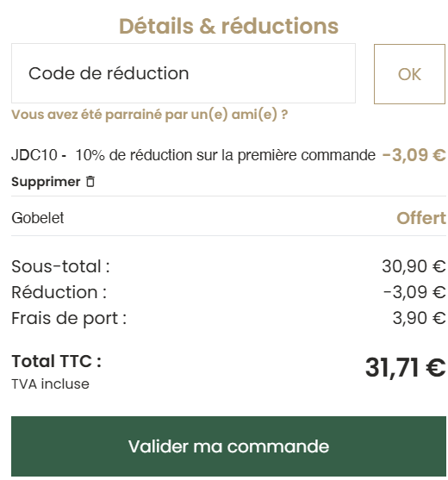Click the Réduction -3,09 € value
The image size is (448, 480).
point(414,292)
